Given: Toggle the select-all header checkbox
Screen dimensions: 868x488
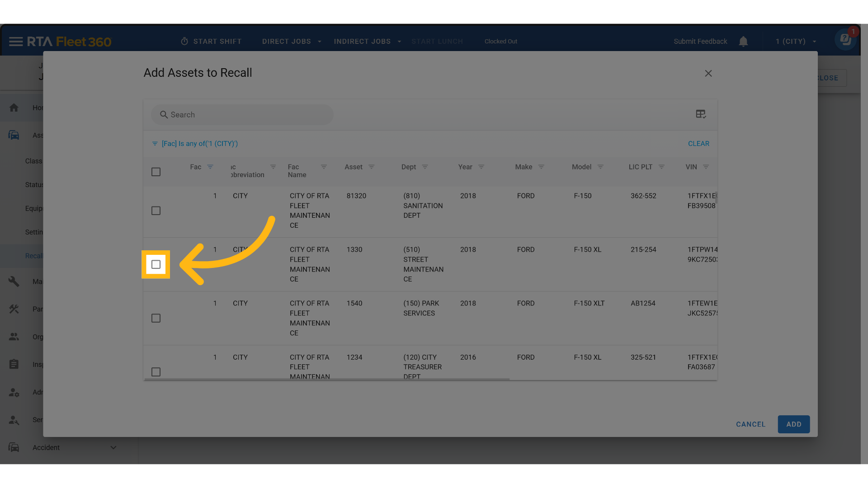Looking at the screenshot, I should [156, 172].
